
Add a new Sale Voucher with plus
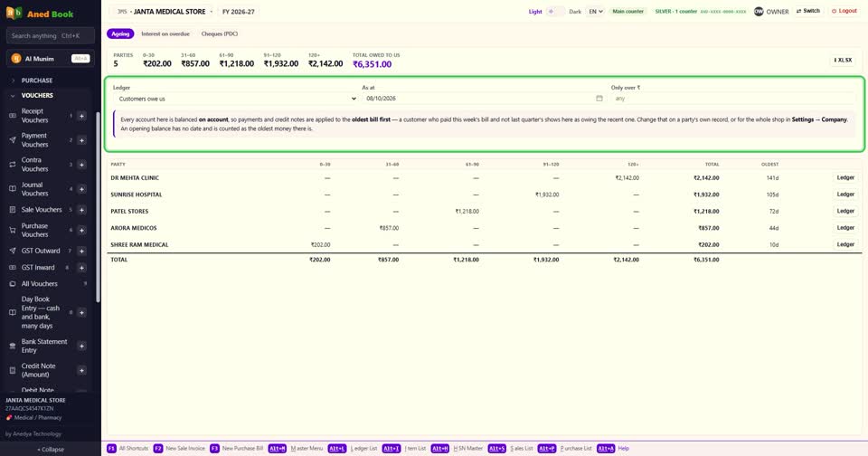click(81, 210)
